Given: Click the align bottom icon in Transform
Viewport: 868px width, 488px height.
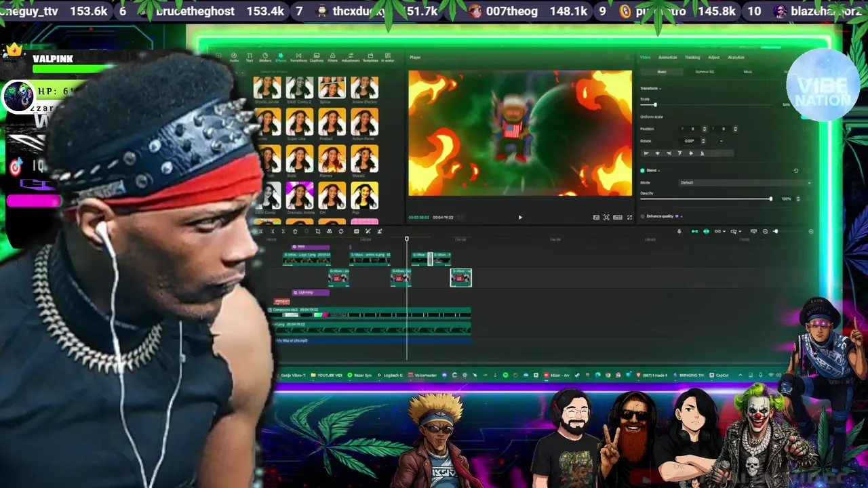Looking at the screenshot, I should click(703, 153).
